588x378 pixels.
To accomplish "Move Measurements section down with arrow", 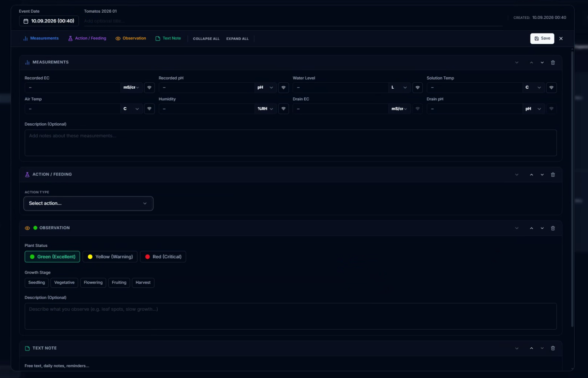I will click(542, 63).
